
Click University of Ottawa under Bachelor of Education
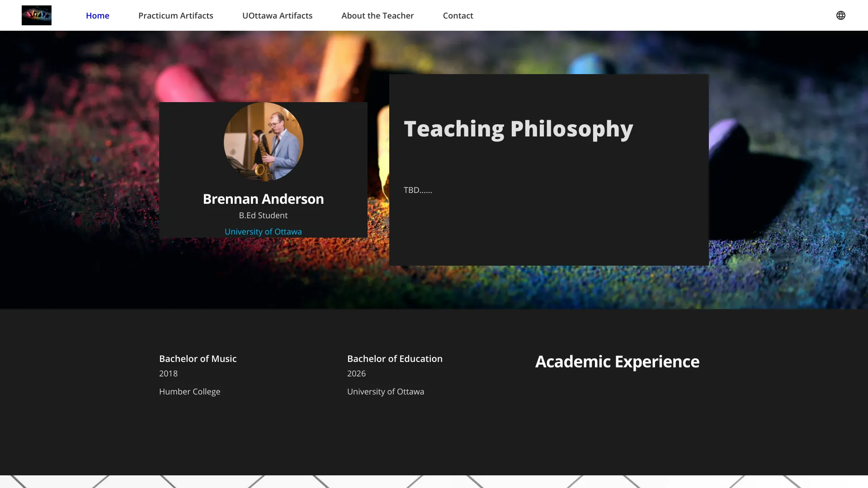(385, 392)
